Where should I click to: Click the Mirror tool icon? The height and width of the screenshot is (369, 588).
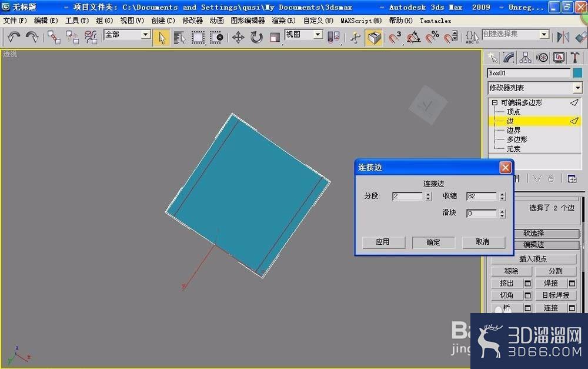[x=563, y=37]
